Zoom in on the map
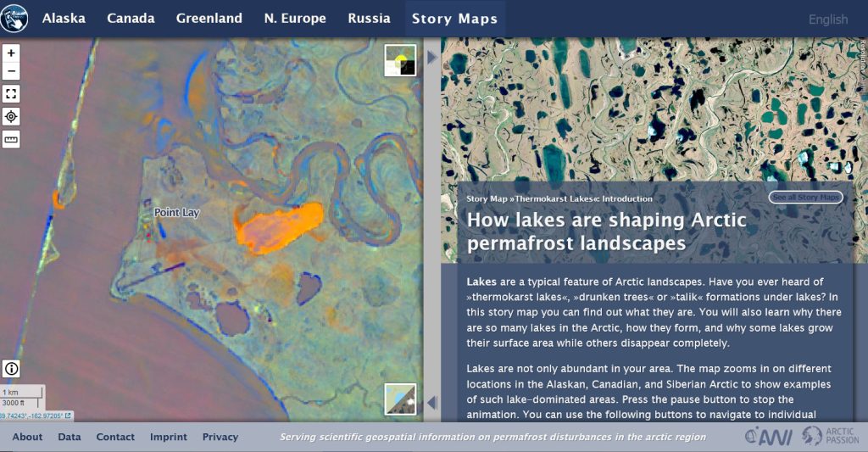 (11, 53)
